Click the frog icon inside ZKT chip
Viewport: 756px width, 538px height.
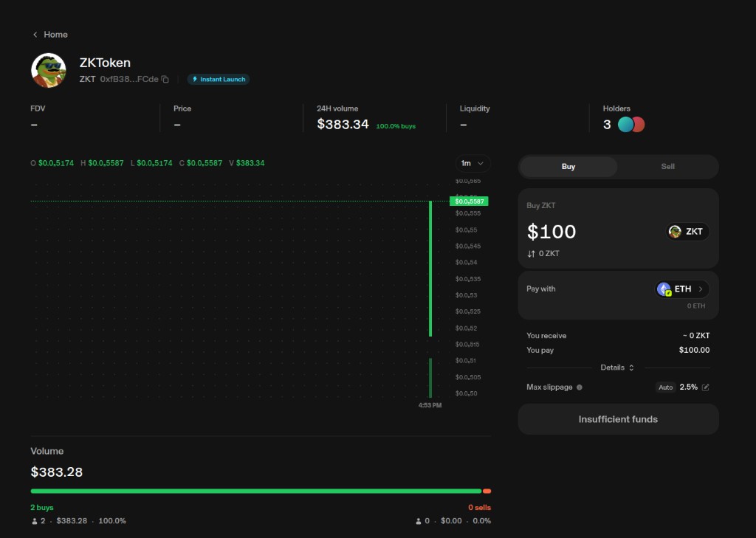tap(675, 232)
